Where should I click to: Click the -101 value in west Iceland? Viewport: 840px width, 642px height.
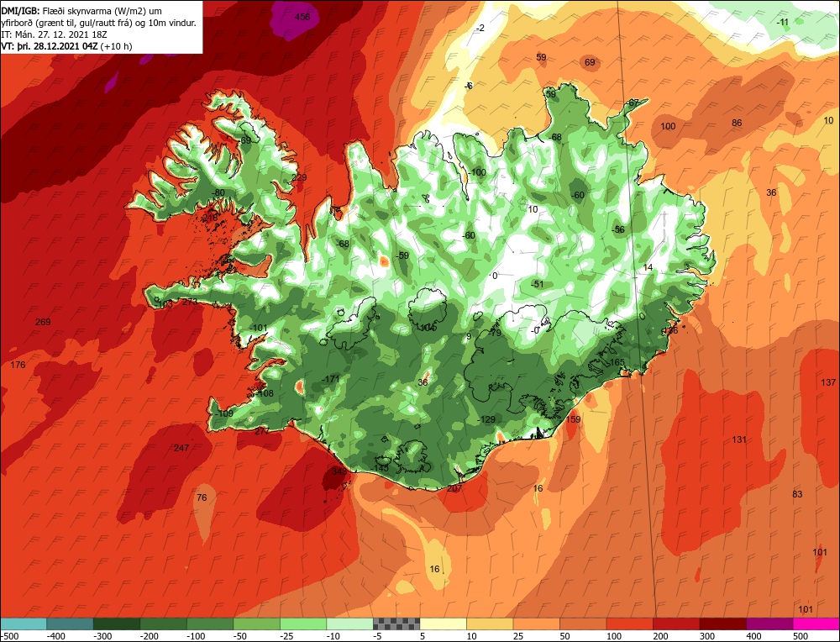click(x=258, y=328)
